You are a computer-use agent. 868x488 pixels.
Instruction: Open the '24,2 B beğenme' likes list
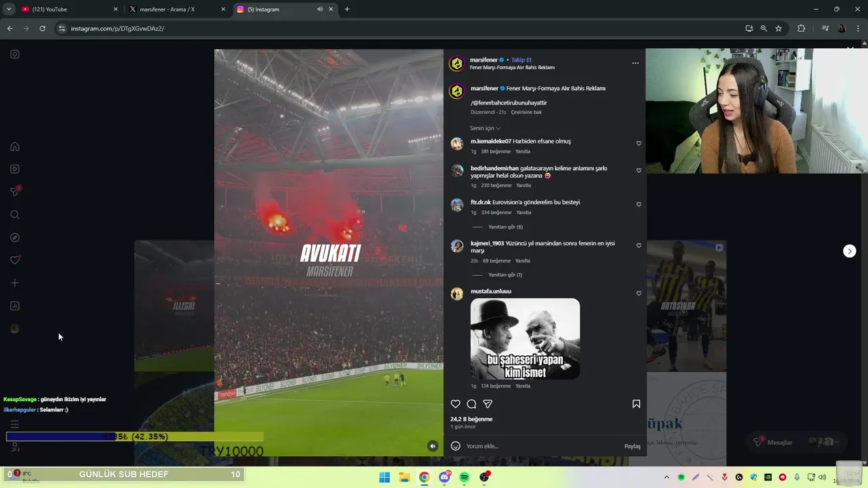pyautogui.click(x=471, y=419)
